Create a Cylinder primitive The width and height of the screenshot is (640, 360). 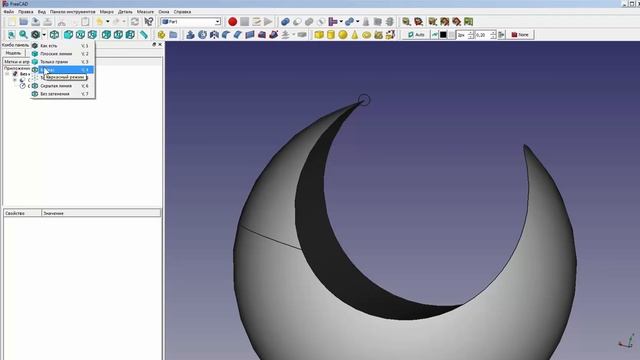[x=331, y=35]
